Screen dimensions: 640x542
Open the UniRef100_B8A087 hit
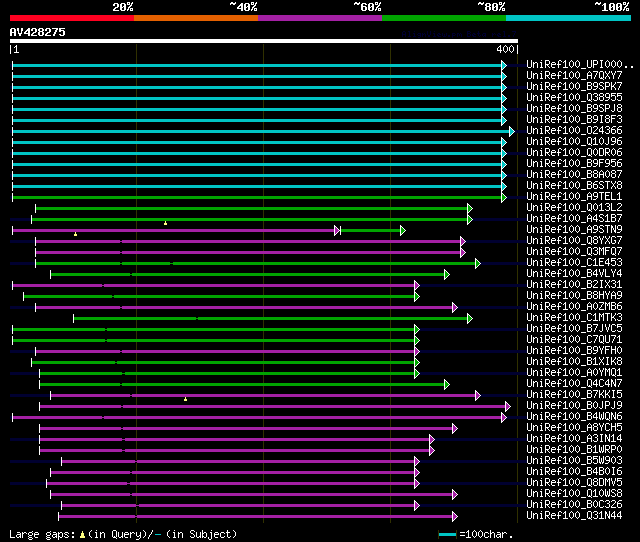pos(574,174)
